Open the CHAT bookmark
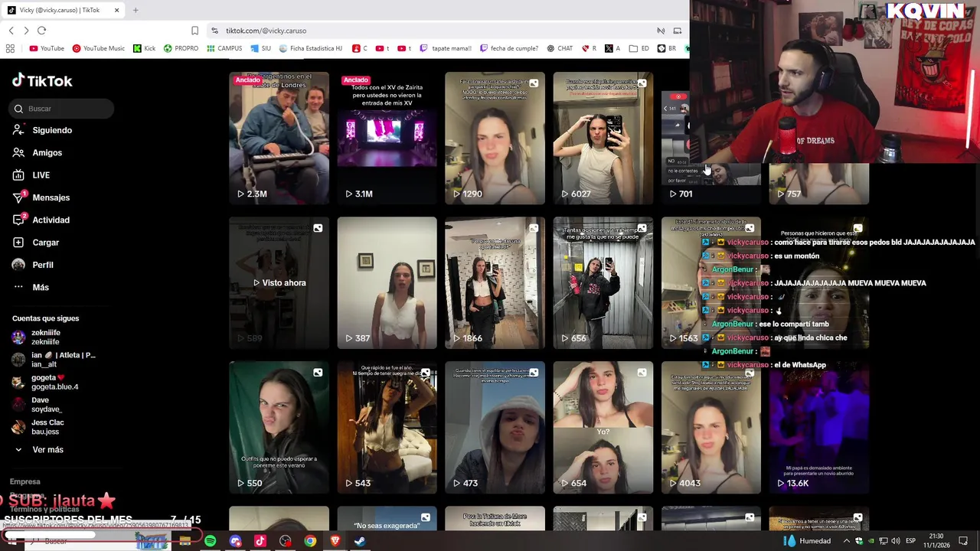 pos(560,48)
